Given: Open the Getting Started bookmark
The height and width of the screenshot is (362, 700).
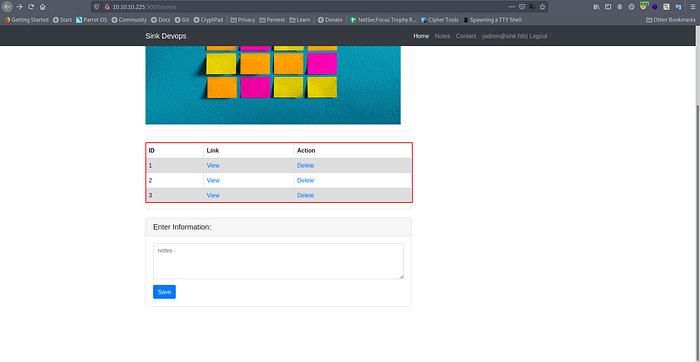Looking at the screenshot, I should pyautogui.click(x=27, y=20).
